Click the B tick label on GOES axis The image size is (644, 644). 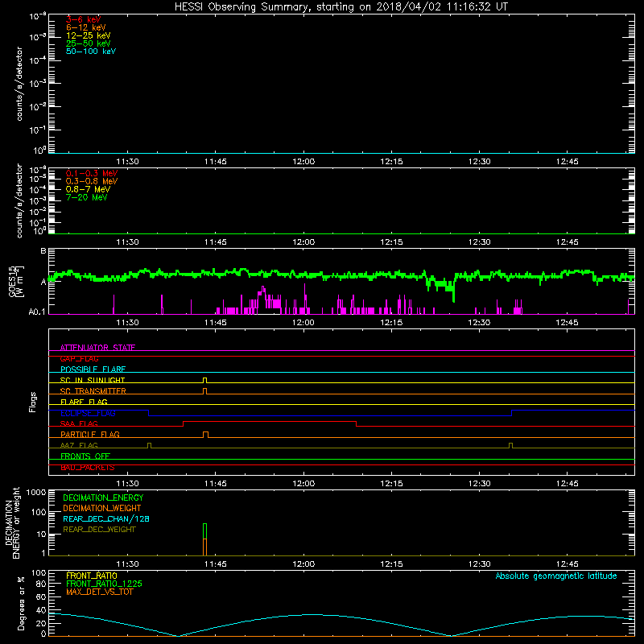click(x=43, y=250)
